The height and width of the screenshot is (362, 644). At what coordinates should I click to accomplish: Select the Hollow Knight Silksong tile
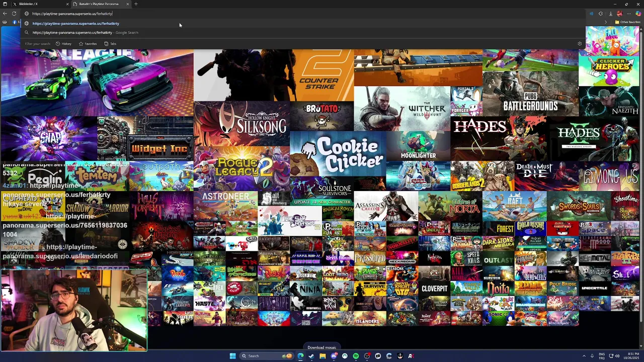[242, 124]
